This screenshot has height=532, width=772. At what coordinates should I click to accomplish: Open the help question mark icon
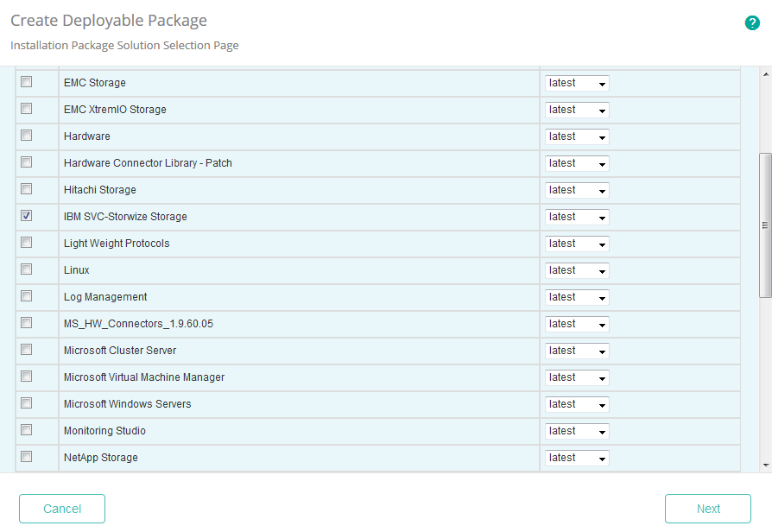point(752,23)
